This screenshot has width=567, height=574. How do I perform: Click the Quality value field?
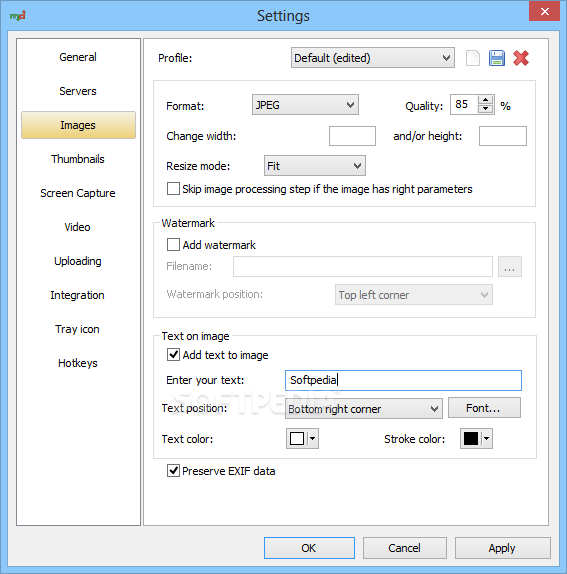click(x=464, y=105)
